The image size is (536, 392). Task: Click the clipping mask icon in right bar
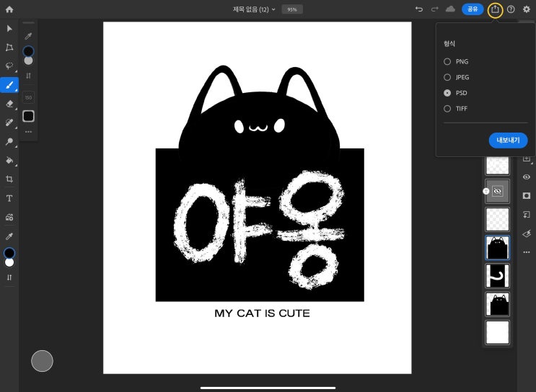527,215
